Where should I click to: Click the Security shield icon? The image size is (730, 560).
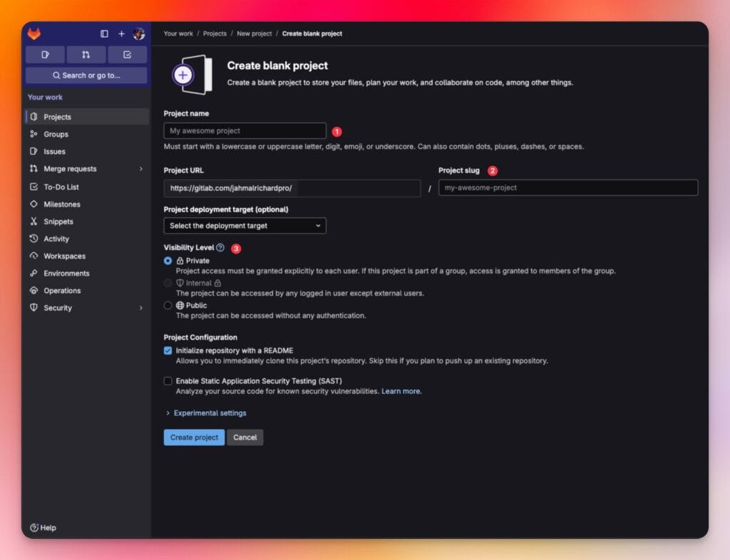(34, 308)
